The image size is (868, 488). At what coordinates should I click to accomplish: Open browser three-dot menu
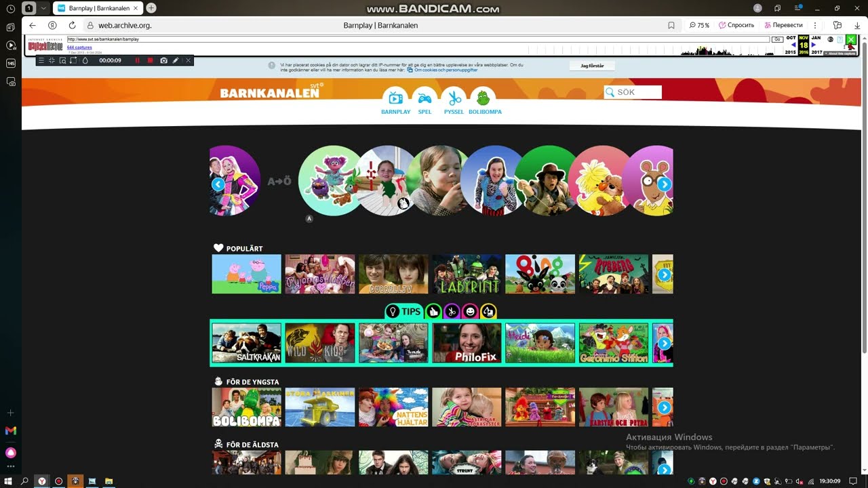coord(816,25)
